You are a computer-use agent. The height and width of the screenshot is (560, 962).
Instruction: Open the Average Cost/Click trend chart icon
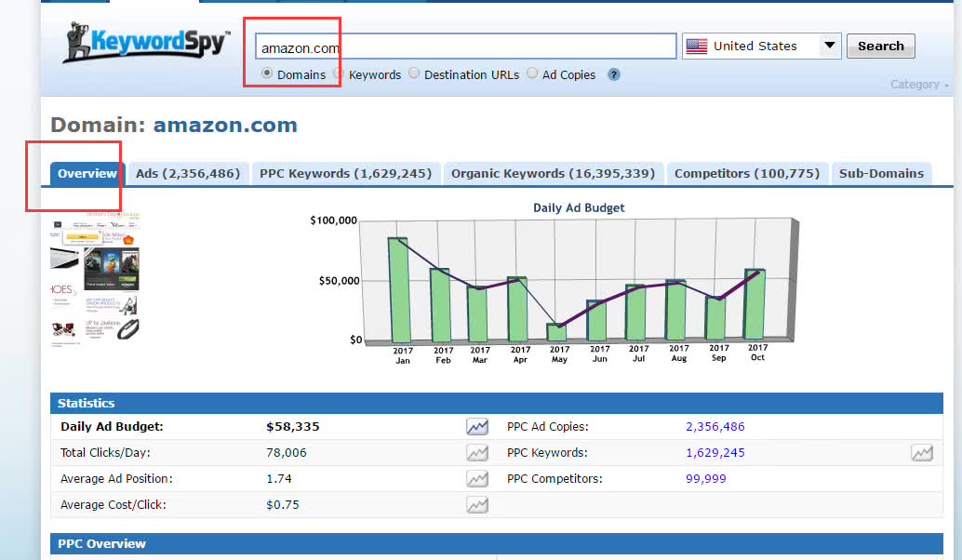[476, 505]
